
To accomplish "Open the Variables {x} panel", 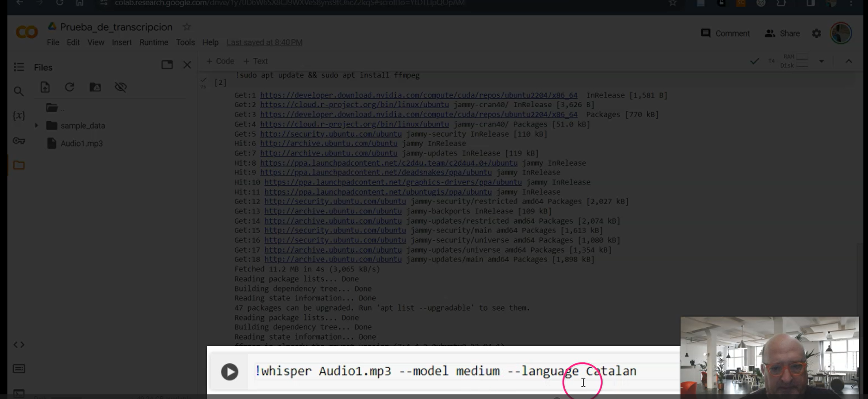I will pyautogui.click(x=19, y=115).
